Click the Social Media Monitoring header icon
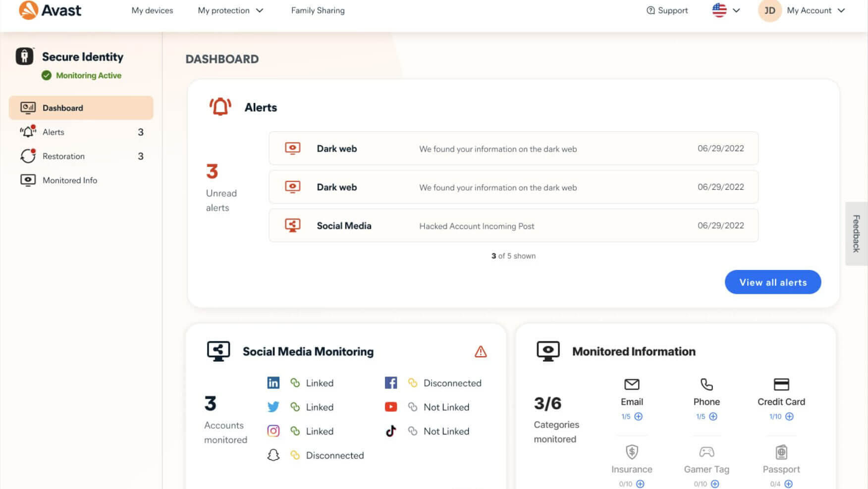868x489 pixels. tap(218, 351)
